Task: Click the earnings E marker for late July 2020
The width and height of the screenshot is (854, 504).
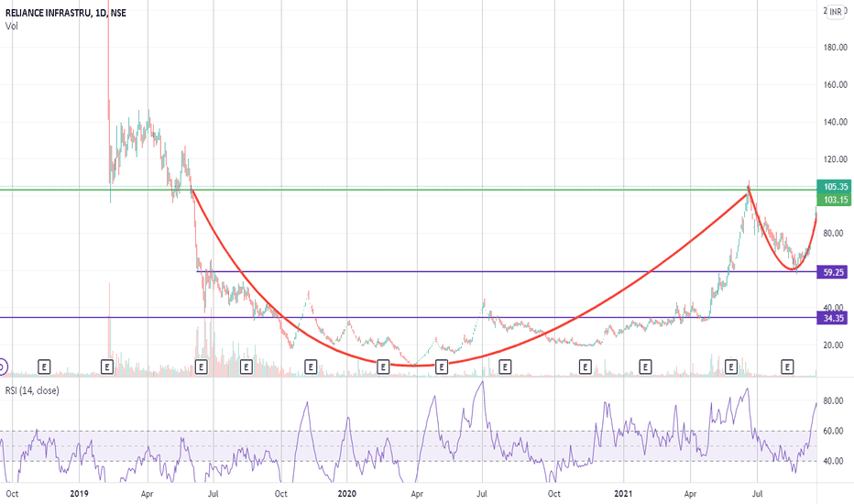Action: [x=505, y=367]
